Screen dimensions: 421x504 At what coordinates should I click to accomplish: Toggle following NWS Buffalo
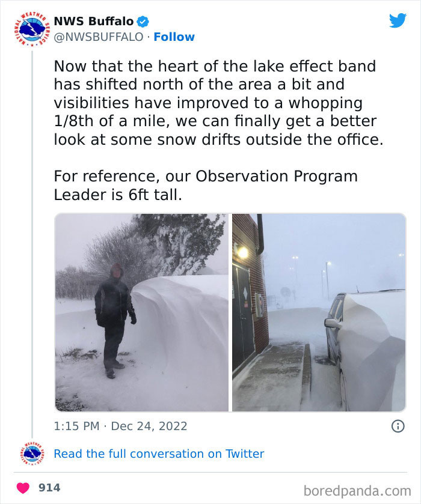(x=174, y=37)
